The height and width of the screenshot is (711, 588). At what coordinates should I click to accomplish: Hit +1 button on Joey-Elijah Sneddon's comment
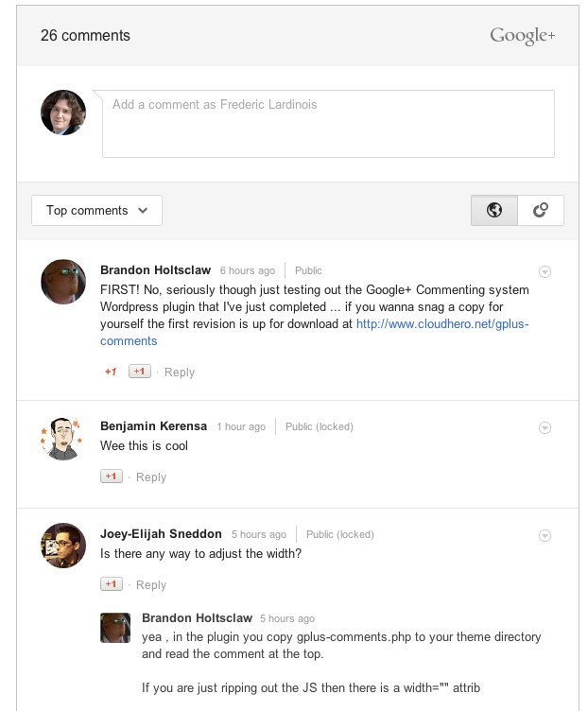click(x=112, y=584)
